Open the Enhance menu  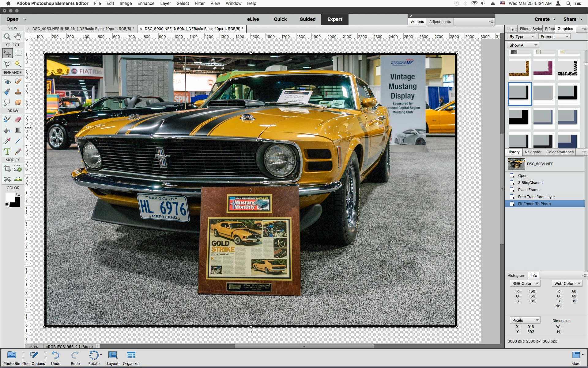pos(146,3)
